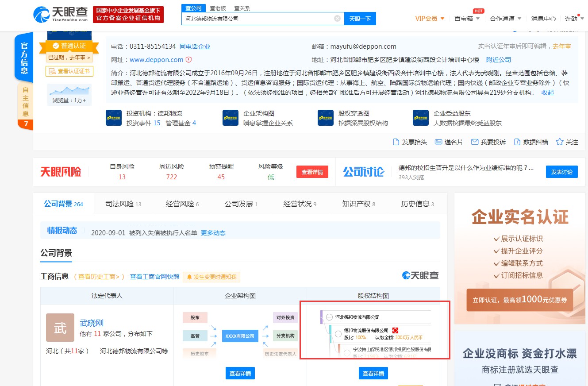Click the 关注 star icon
Image resolution: width=588 pixels, height=386 pixels.
(x=560, y=142)
